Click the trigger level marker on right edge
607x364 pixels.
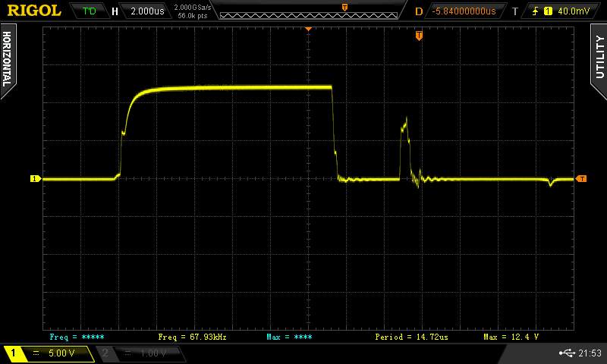[581, 179]
